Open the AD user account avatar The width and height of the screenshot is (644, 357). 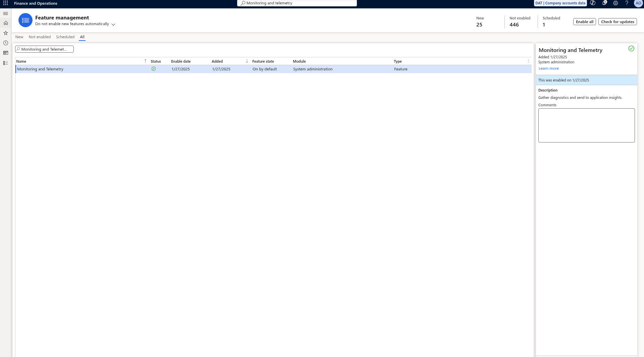click(638, 3)
